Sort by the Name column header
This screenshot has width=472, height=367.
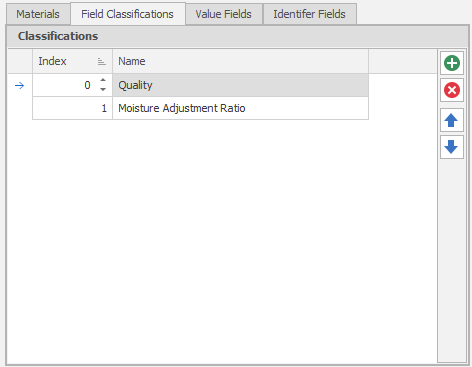pos(241,61)
